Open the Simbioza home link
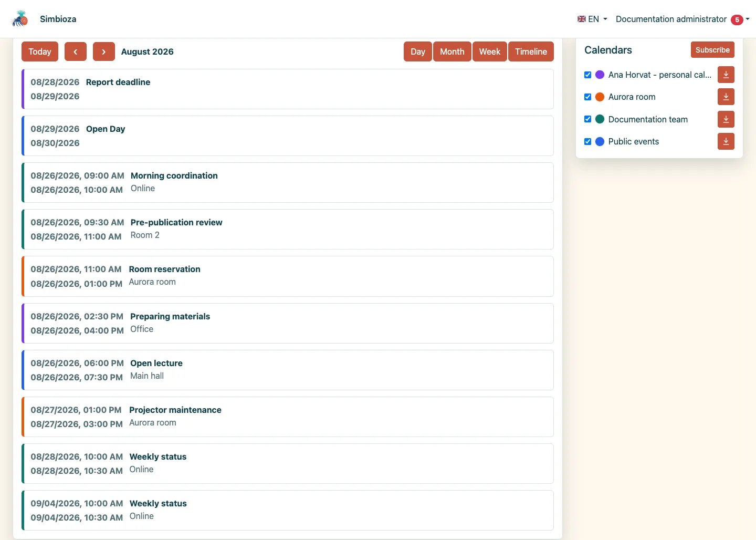 pos(58,19)
